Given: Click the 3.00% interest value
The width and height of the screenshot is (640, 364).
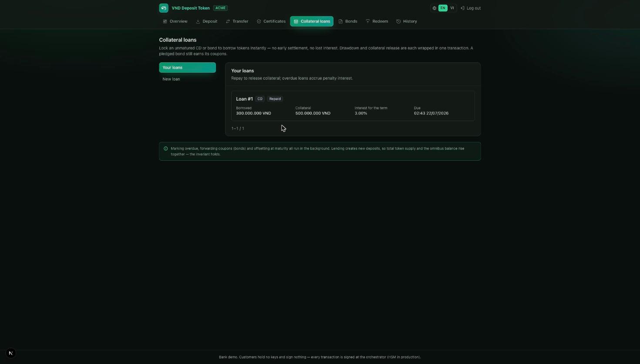Looking at the screenshot, I should coord(360,113).
